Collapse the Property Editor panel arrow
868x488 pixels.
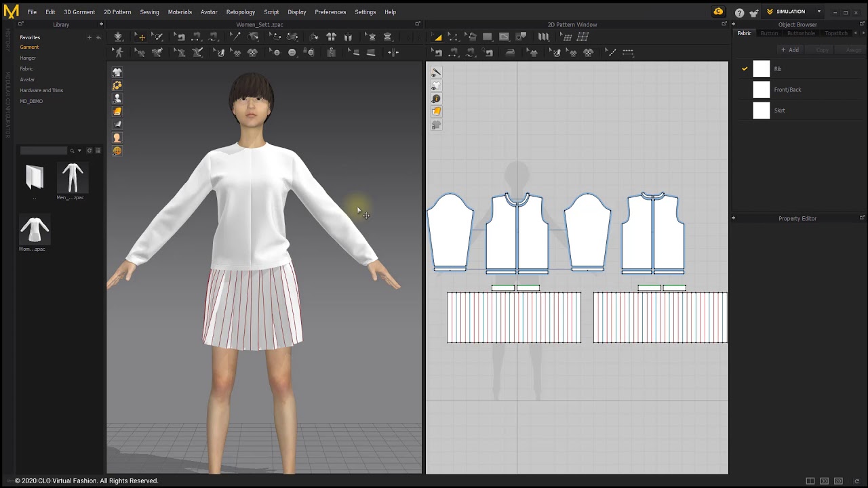[733, 218]
